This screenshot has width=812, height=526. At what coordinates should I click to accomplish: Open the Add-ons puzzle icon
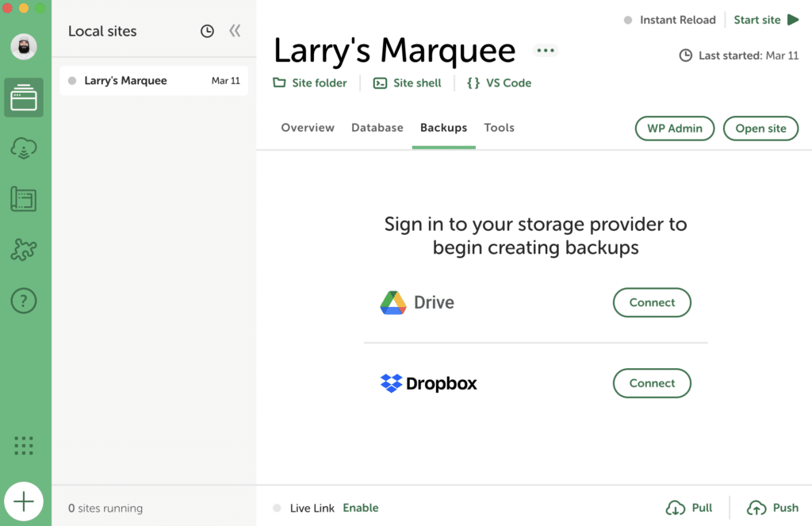(24, 250)
